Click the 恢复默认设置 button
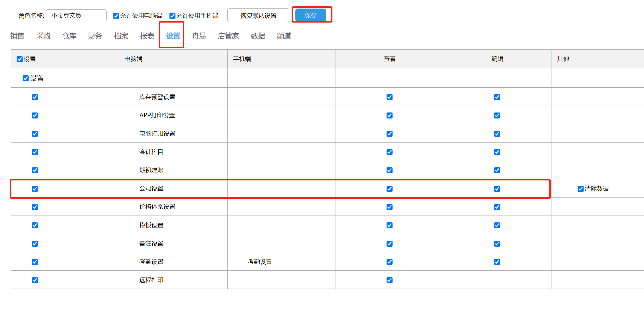Screen dimensions: 644x326 (258, 15)
